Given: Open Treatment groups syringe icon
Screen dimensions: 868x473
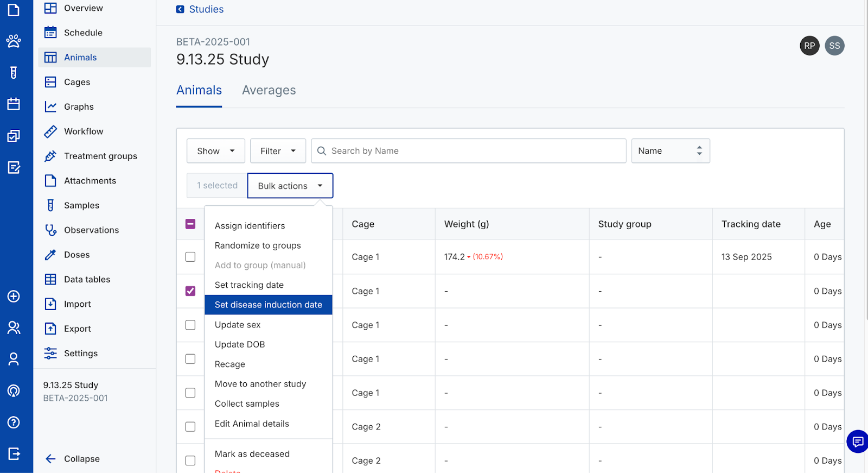Looking at the screenshot, I should click(50, 156).
